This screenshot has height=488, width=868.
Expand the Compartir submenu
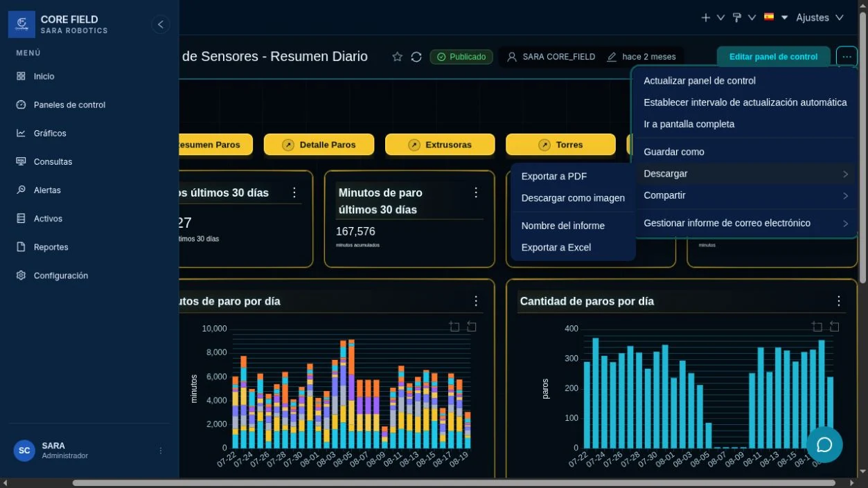[x=745, y=195]
